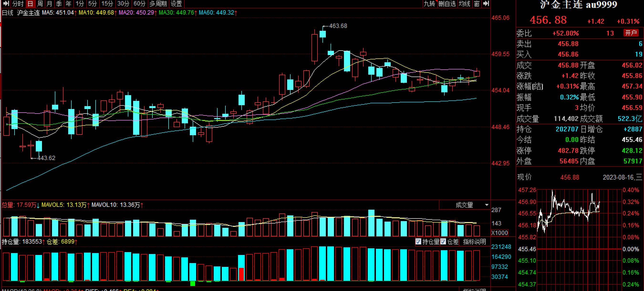Open the 设置 settings menu
This screenshot has height=291, width=644.
pyautogui.click(x=176, y=4)
